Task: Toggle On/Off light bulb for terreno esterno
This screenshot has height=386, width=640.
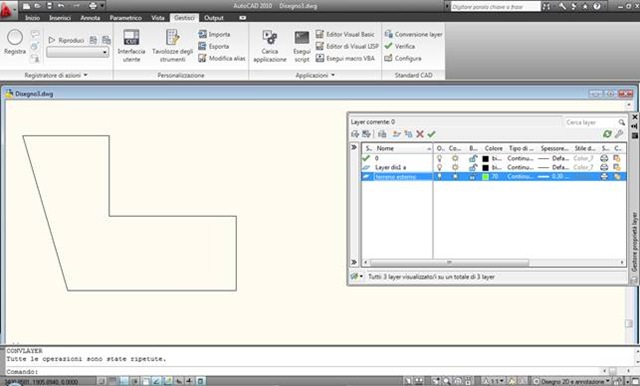Action: [x=440, y=176]
